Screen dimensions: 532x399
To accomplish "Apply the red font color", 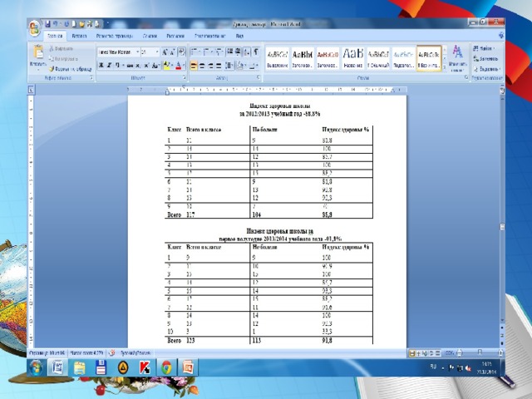I will tap(179, 66).
